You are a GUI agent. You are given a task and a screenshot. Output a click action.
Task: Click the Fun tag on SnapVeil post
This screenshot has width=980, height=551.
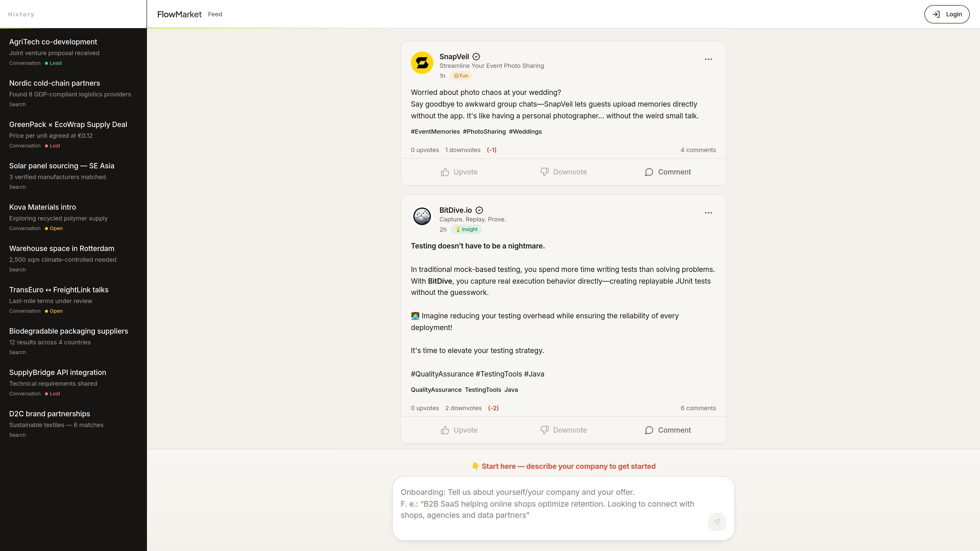click(461, 76)
